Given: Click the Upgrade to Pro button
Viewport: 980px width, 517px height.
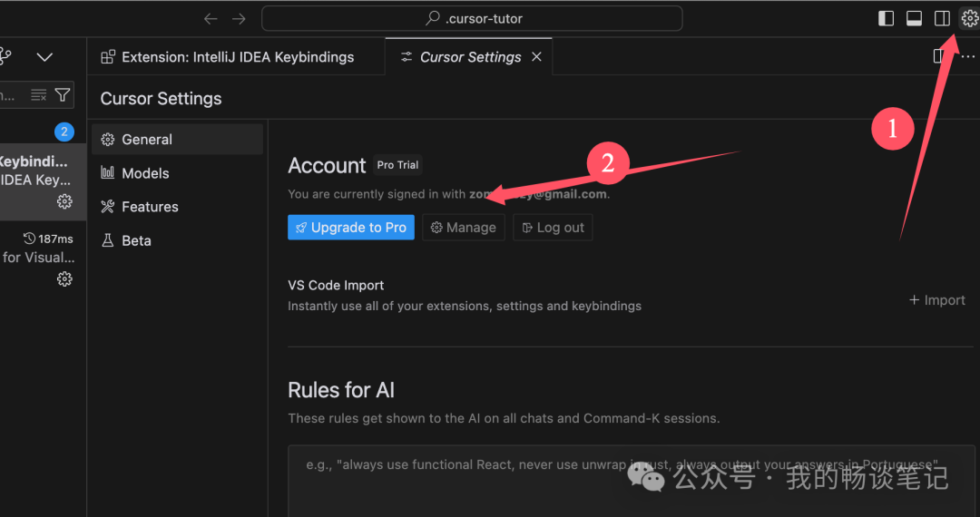Looking at the screenshot, I should pyautogui.click(x=350, y=228).
